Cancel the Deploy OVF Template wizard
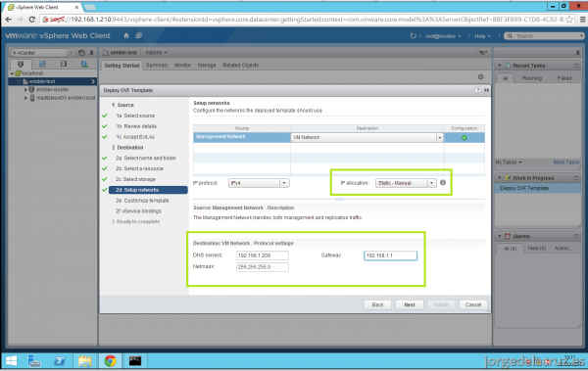This screenshot has width=588, height=371. (x=473, y=304)
